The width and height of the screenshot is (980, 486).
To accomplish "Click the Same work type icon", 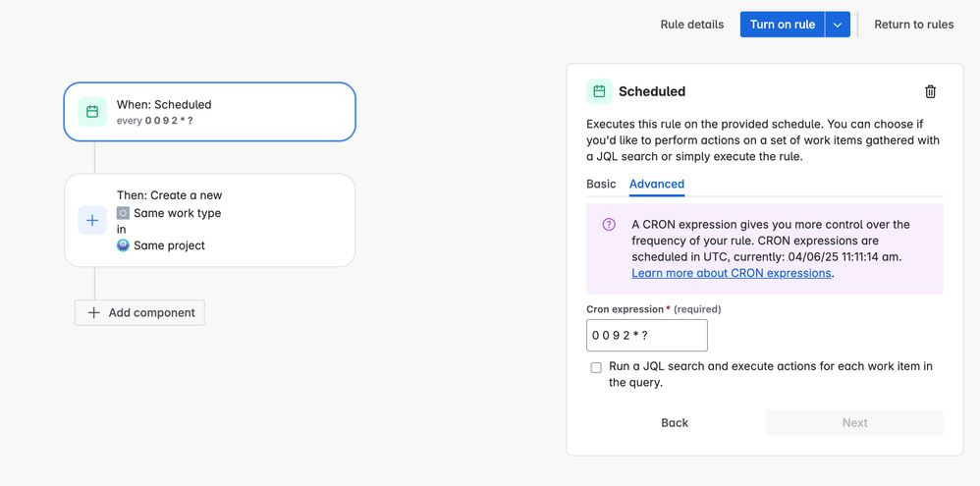I will point(123,213).
